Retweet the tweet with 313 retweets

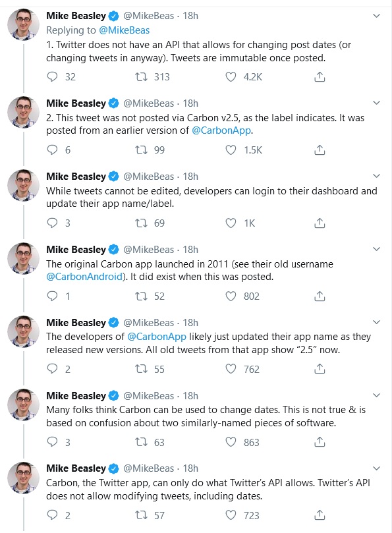point(141,77)
